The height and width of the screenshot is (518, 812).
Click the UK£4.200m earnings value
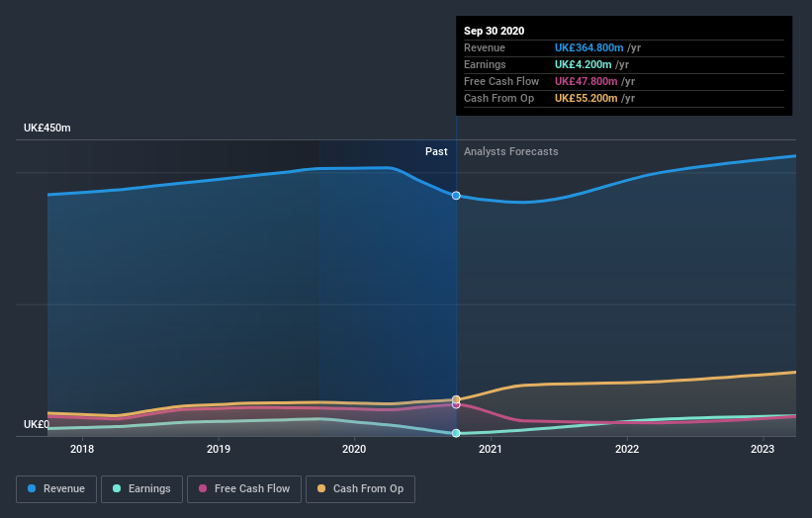(x=584, y=64)
